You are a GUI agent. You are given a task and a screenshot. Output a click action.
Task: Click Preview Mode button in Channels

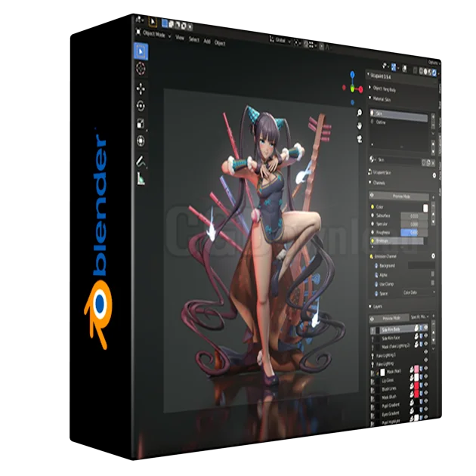[399, 196]
